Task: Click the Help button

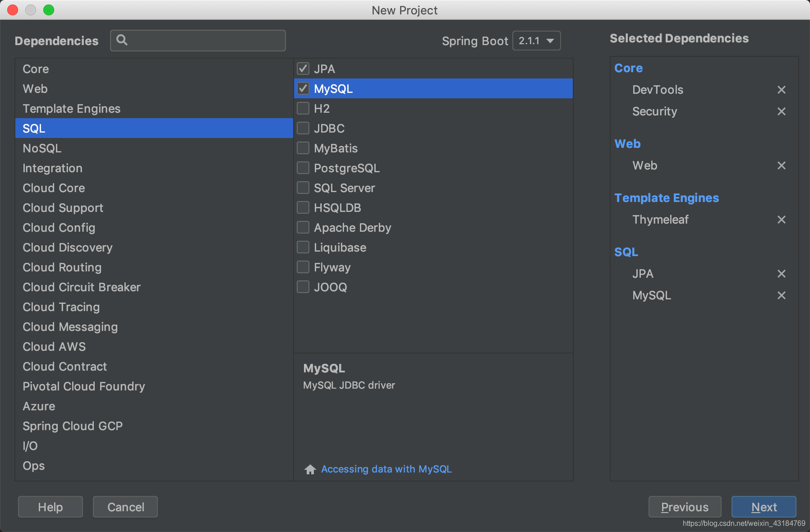Action: click(51, 507)
